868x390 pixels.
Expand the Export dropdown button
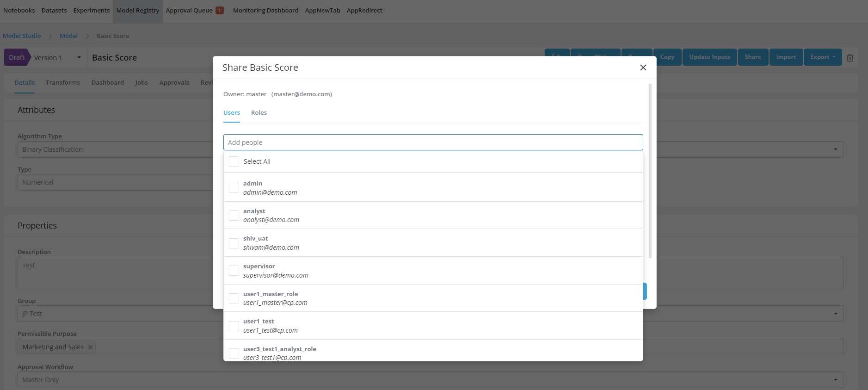(822, 57)
